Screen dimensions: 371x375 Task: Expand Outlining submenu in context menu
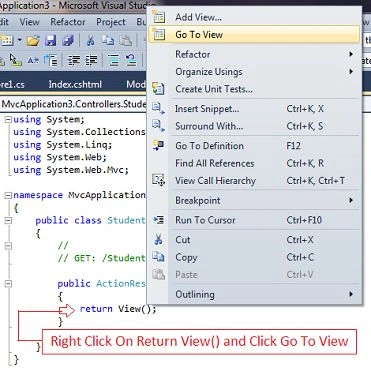(x=254, y=294)
